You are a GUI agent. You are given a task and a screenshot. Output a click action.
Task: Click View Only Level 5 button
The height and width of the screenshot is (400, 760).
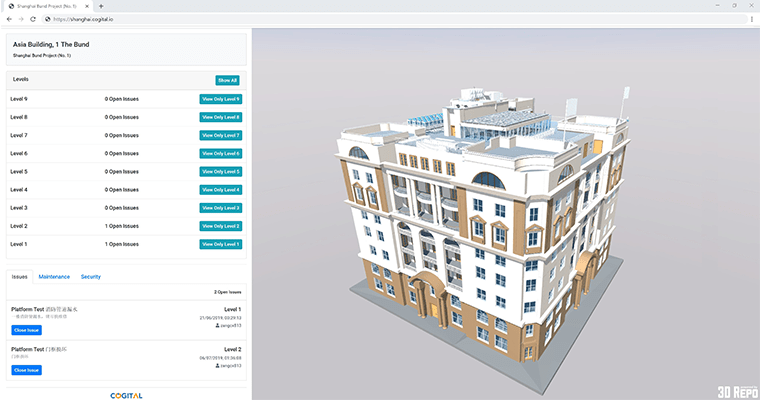tap(221, 172)
